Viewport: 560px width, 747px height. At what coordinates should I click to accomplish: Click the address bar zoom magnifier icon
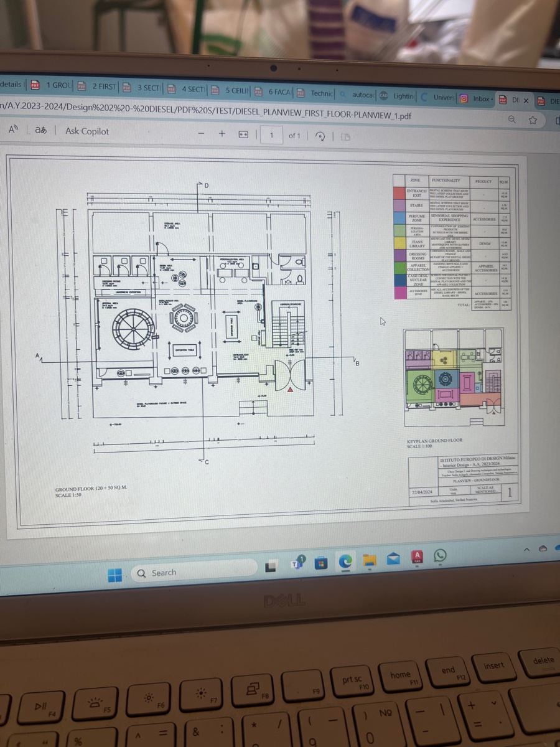[512, 120]
